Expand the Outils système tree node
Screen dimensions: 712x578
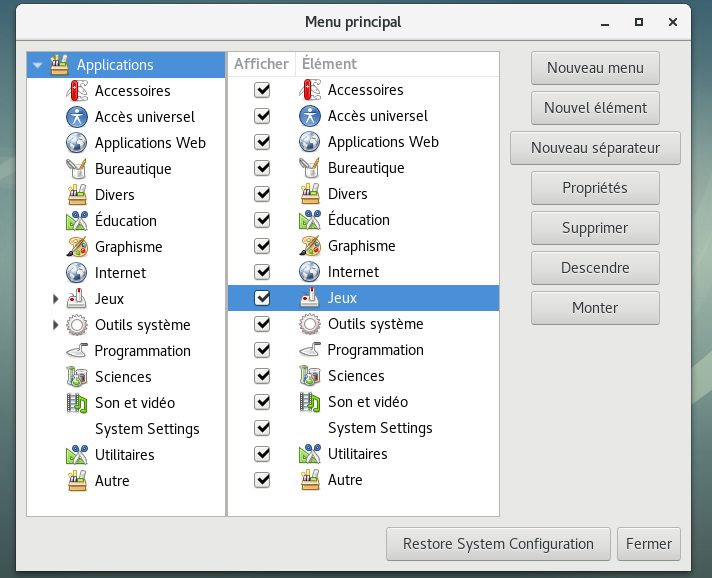point(55,325)
